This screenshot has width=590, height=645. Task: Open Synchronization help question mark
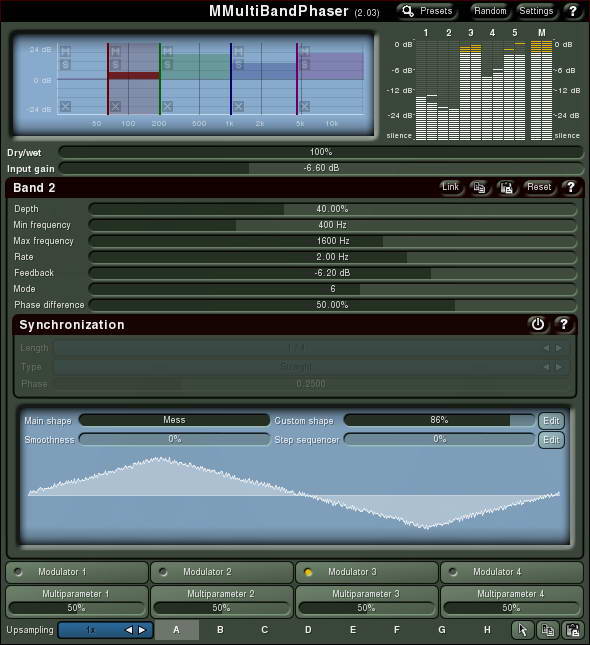[x=564, y=325]
